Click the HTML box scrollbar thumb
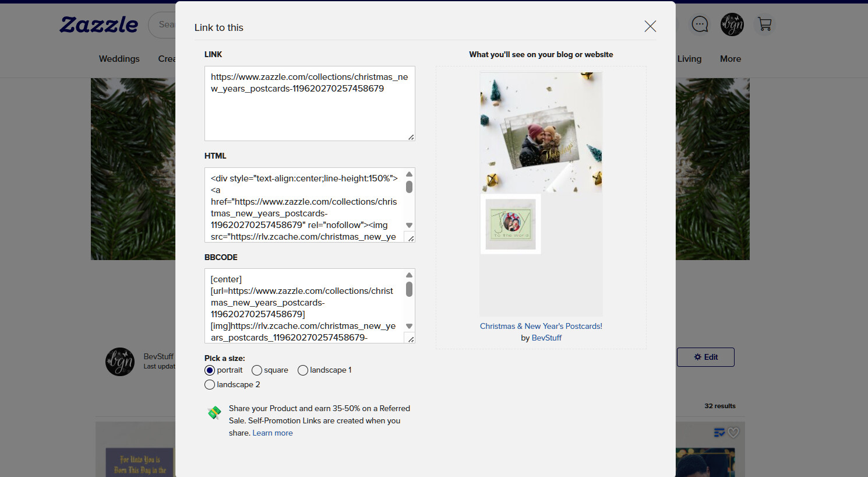868x477 pixels. [409, 187]
